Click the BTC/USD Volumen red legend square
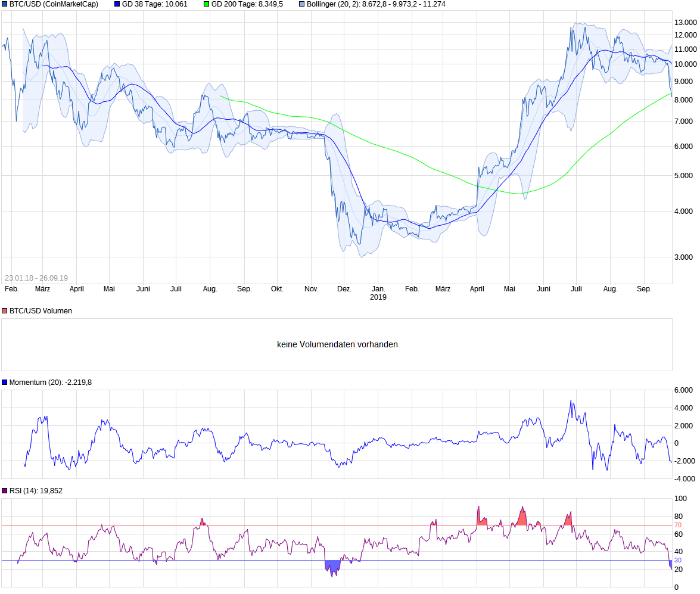 click(x=4, y=311)
